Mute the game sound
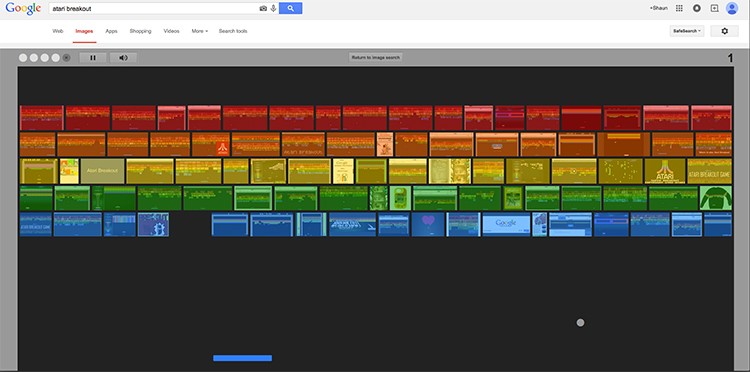Image resolution: width=750 pixels, height=372 pixels. 123,58
